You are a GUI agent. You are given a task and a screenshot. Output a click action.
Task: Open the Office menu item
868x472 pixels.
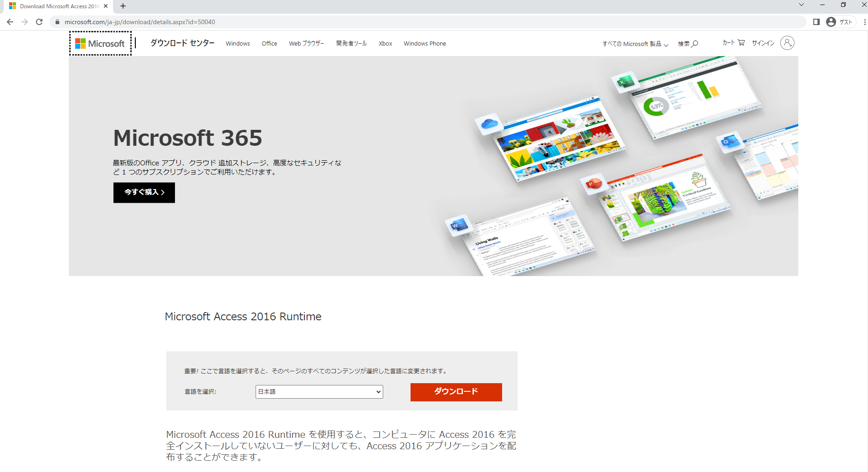(269, 44)
